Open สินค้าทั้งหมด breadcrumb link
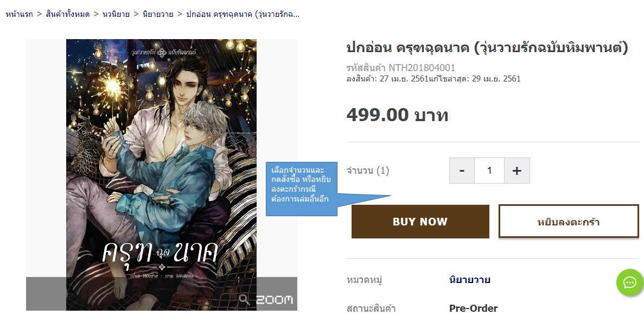 [68, 14]
